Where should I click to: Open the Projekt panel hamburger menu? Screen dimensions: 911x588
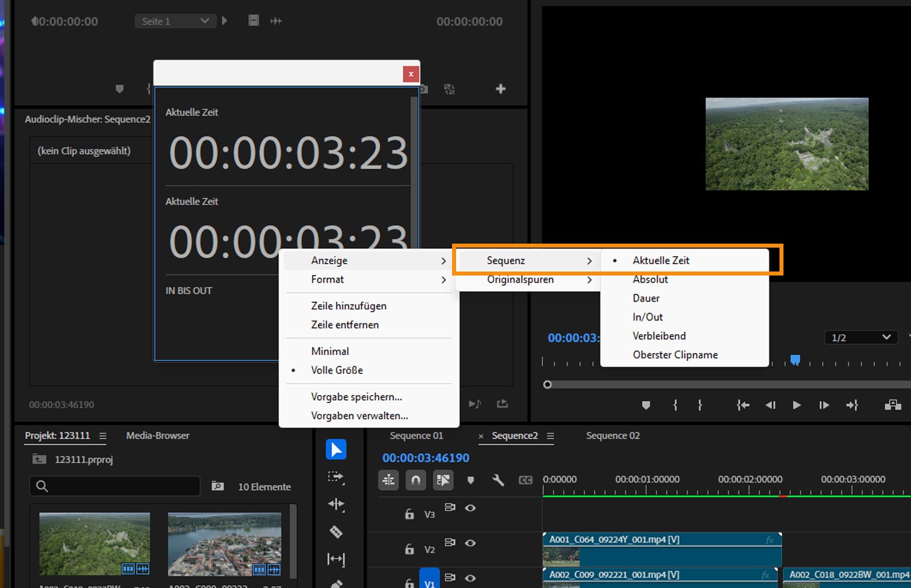[103, 436]
